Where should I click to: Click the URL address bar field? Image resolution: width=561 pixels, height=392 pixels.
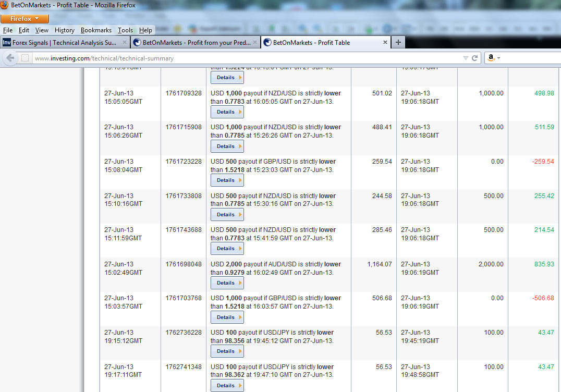[247, 58]
